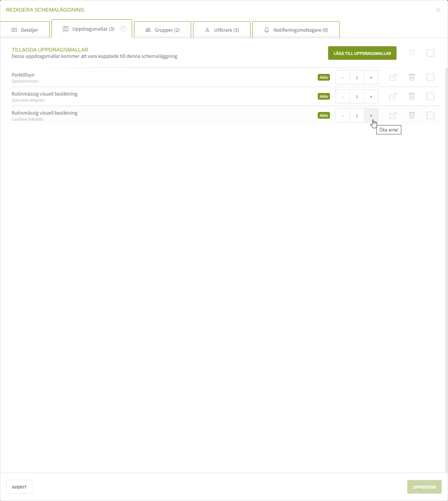
Task: Check the select-all checkbox in header
Action: pyautogui.click(x=430, y=53)
